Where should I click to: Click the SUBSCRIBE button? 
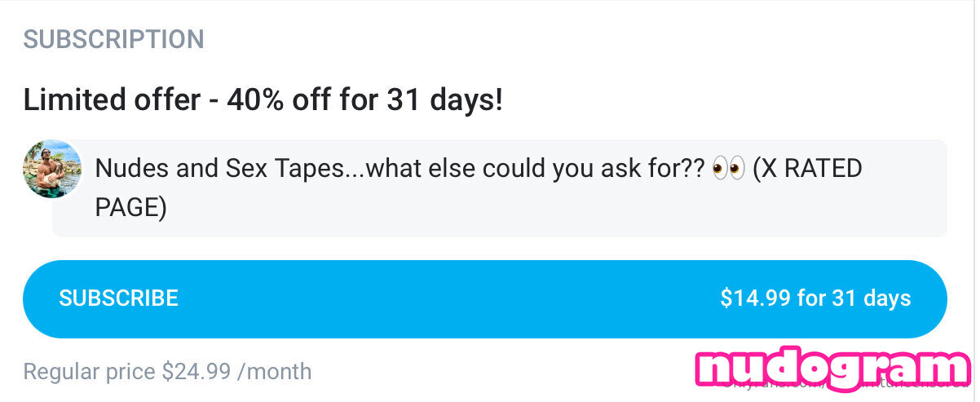[x=118, y=298]
